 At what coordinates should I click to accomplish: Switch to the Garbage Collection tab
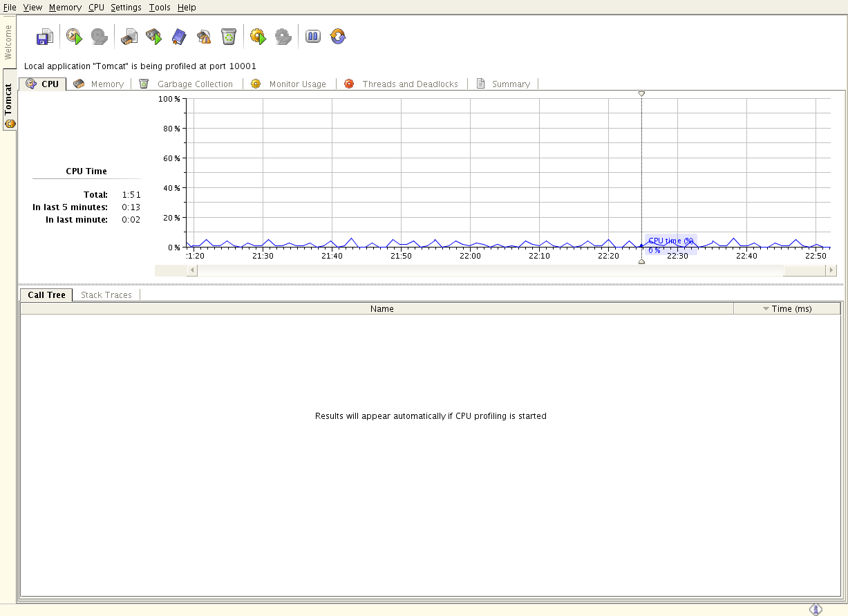tap(187, 84)
